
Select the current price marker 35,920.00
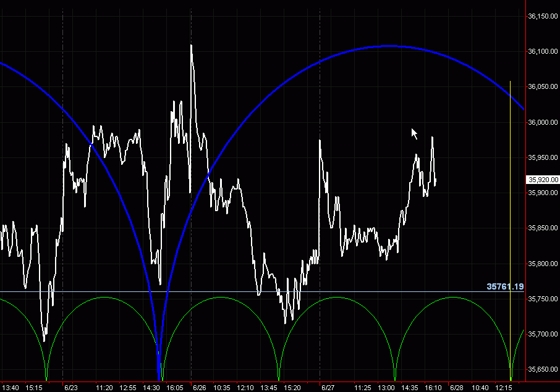point(543,180)
